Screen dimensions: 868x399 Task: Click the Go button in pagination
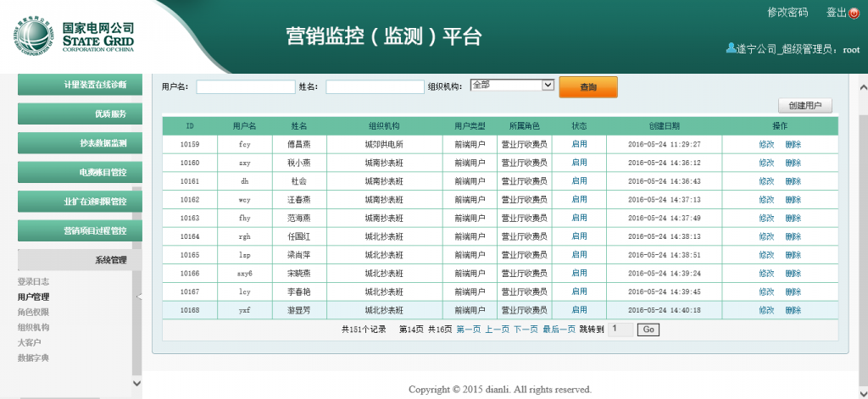[x=648, y=330]
